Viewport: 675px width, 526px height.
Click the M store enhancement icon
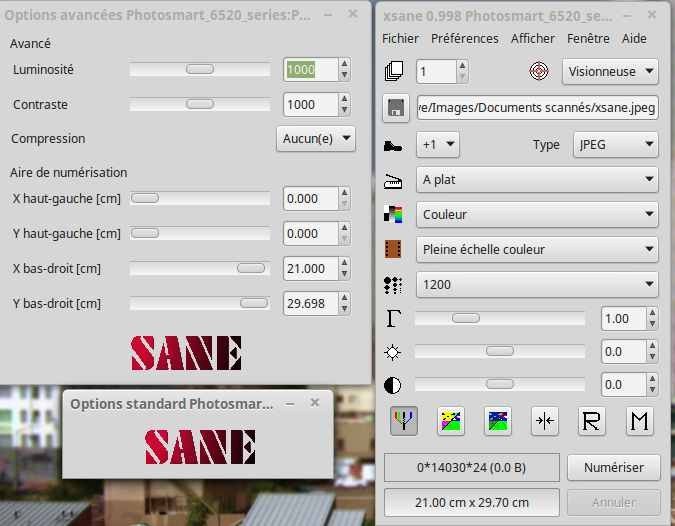point(639,421)
